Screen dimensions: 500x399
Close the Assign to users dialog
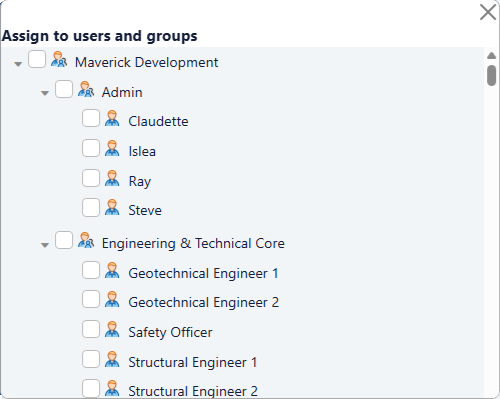pos(488,12)
